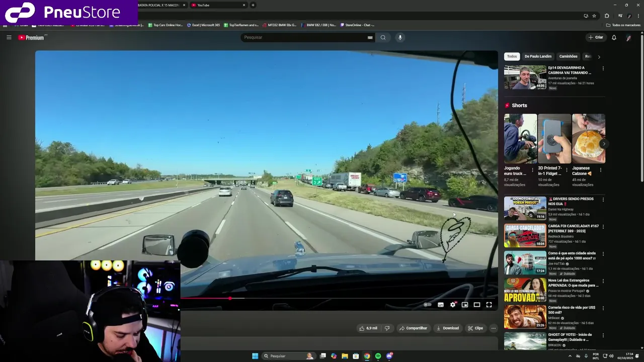Start voice search with the microphone
644x362 pixels.
pos(400,37)
